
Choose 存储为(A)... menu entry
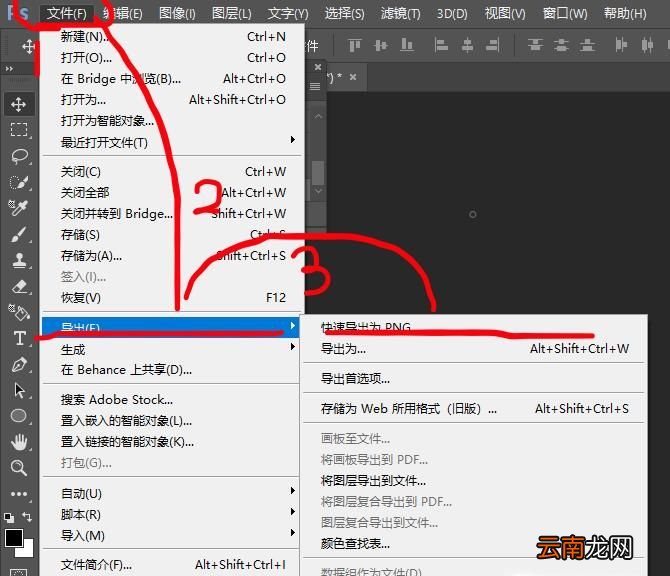172,256
